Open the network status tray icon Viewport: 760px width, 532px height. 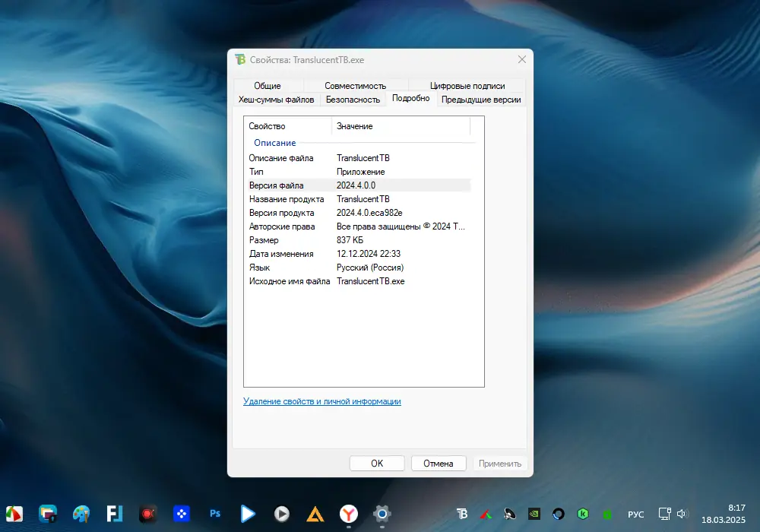tap(664, 514)
